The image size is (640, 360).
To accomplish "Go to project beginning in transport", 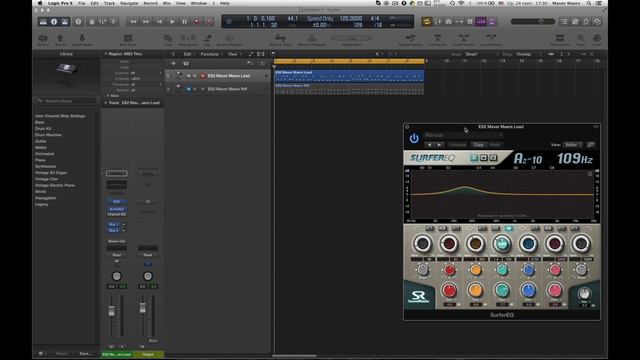I will pyautogui.click(x=159, y=22).
